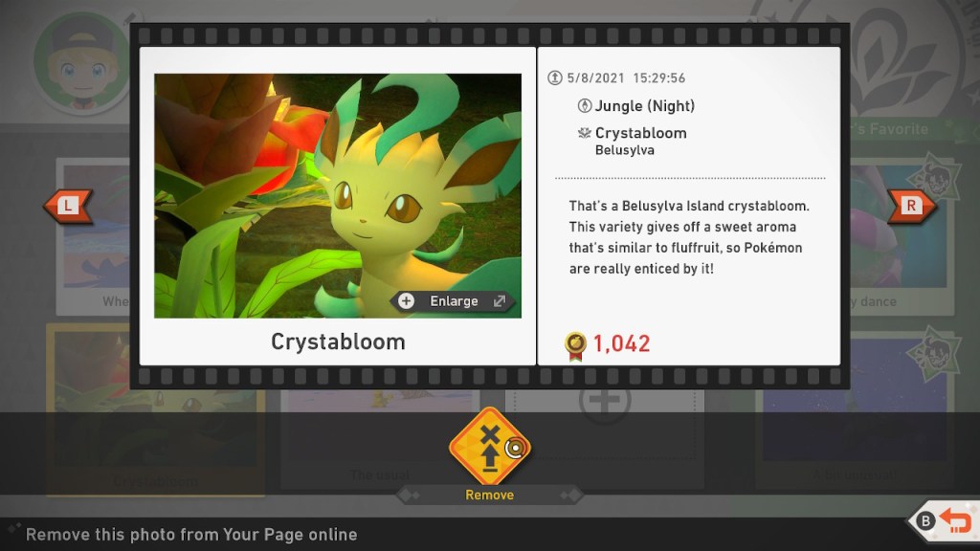Click the B back arrow button

943,520
